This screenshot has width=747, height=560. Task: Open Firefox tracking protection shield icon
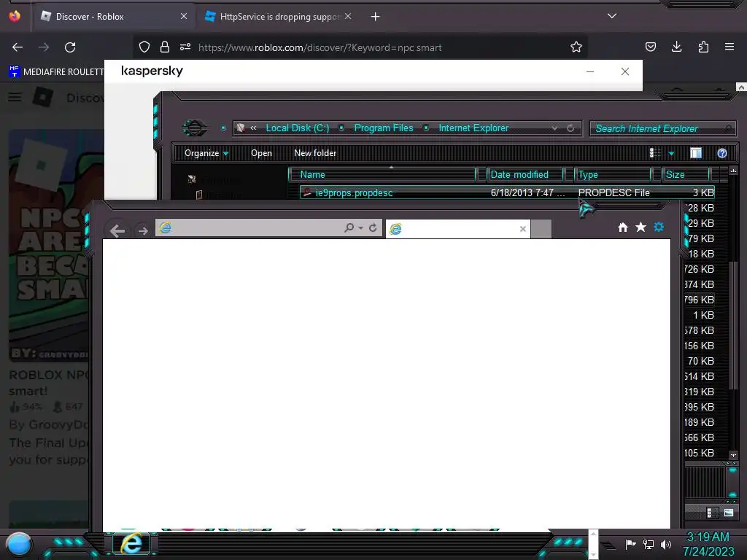tap(144, 47)
